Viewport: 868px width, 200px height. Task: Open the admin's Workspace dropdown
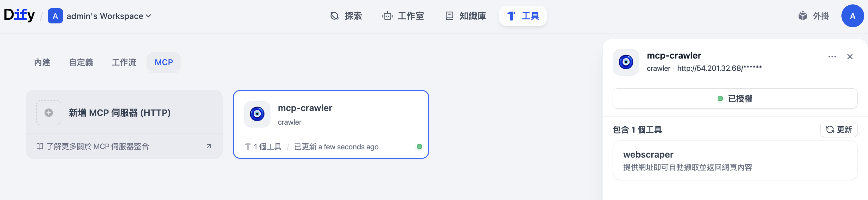tap(108, 16)
